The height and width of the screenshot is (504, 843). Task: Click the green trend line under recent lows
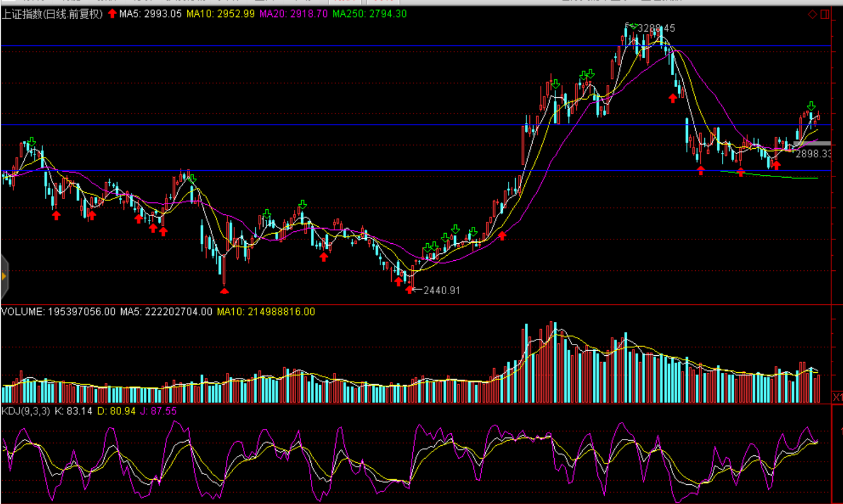[x=781, y=176]
